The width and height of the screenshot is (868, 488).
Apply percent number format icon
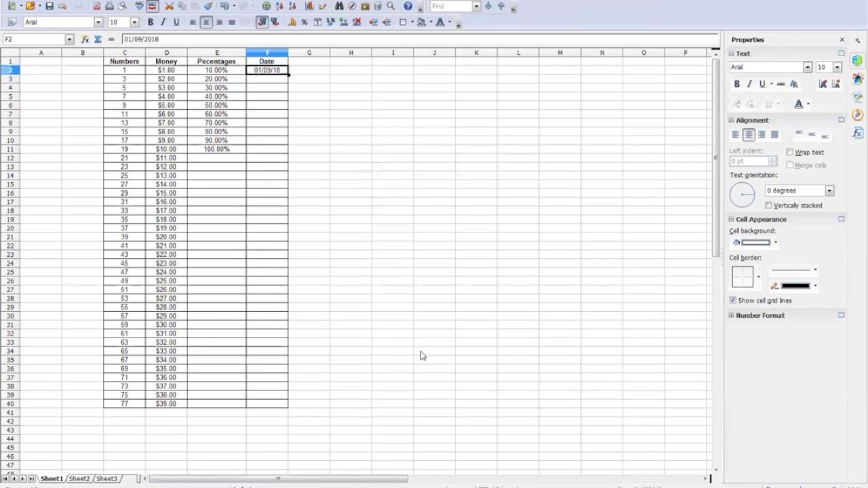tap(304, 22)
